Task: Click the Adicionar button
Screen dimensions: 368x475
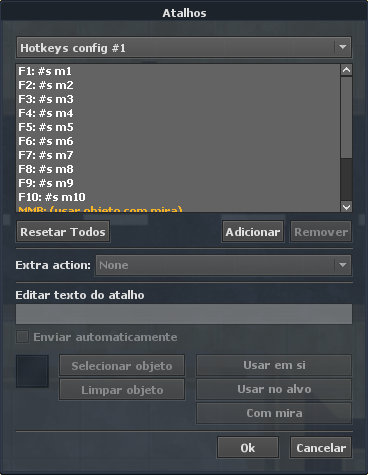Action: 253,232
